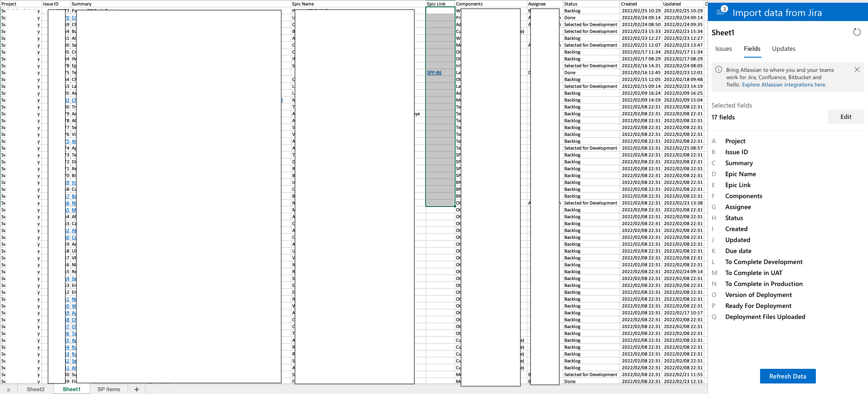Select Updated cell 2022/02/25 08:57
The width and height of the screenshot is (868, 394).
pos(683,148)
